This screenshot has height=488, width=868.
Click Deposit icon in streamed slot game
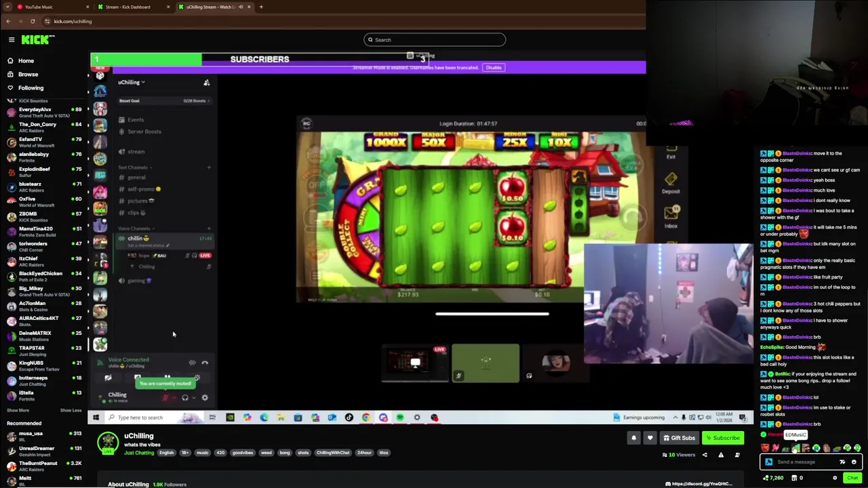(x=671, y=183)
